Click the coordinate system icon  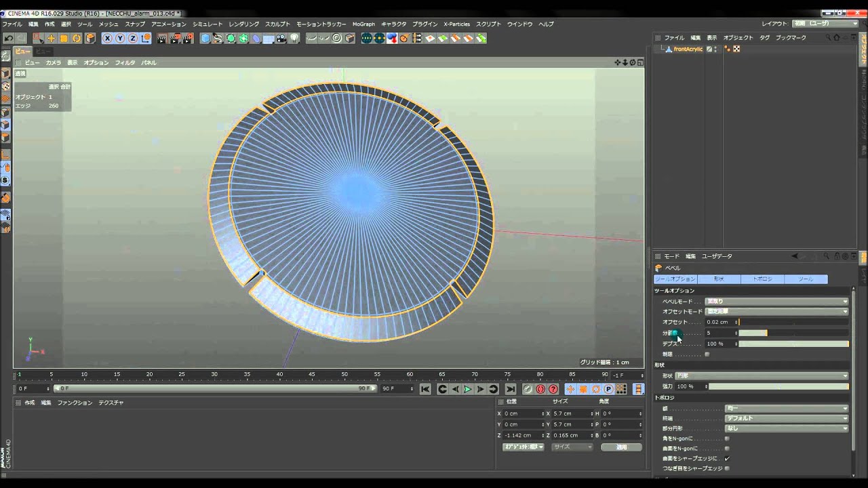click(x=145, y=39)
